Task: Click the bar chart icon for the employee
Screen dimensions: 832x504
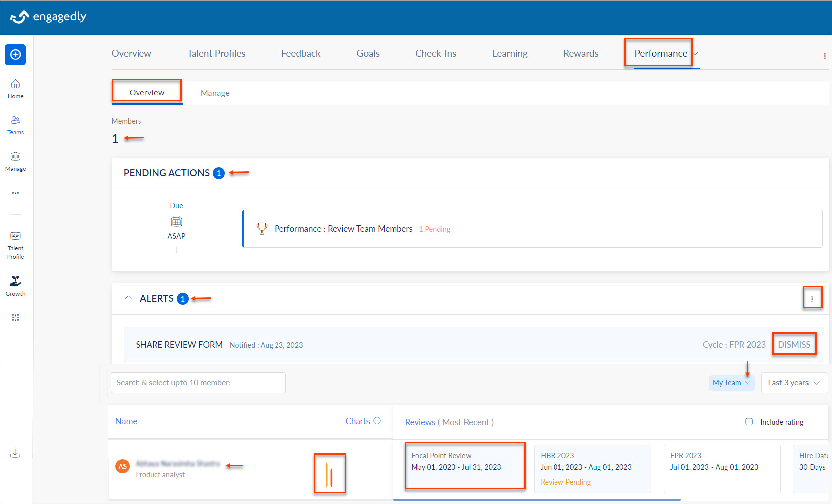Action: [x=329, y=473]
